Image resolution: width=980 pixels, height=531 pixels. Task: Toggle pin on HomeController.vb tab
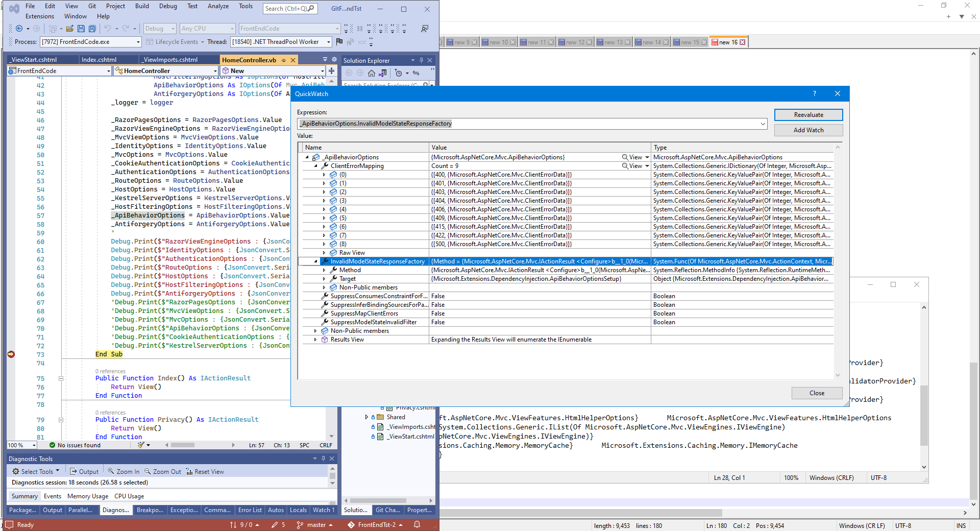(x=284, y=60)
